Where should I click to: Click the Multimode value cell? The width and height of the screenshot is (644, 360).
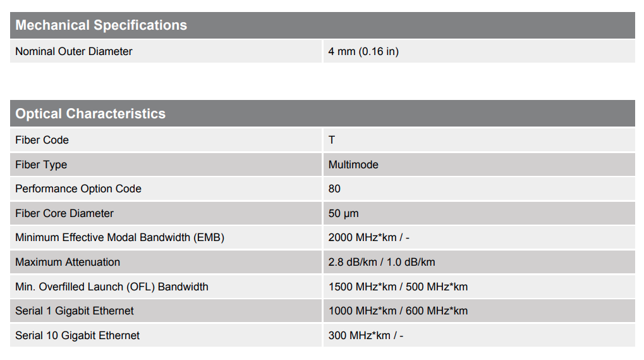point(353,164)
